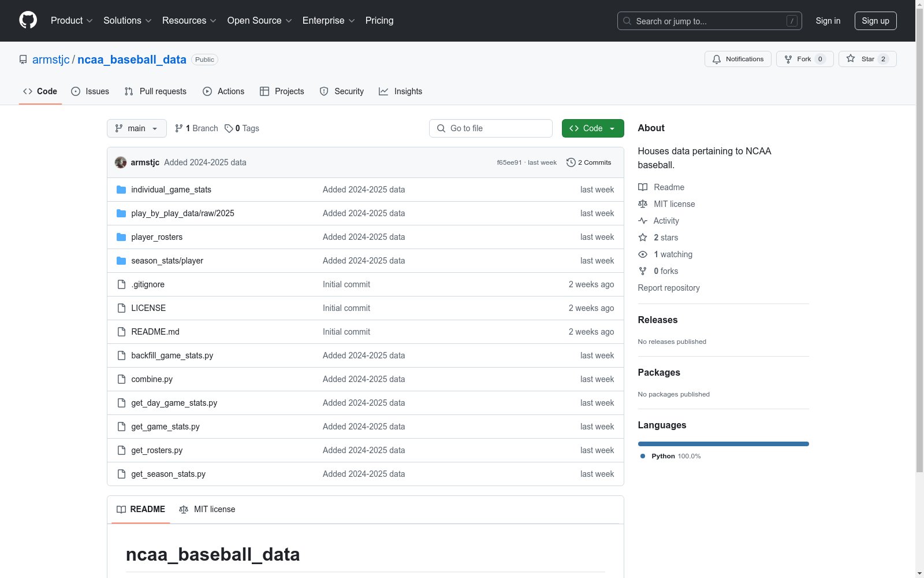Open the main branch selector dropdown
This screenshot has width=924, height=578.
click(137, 128)
